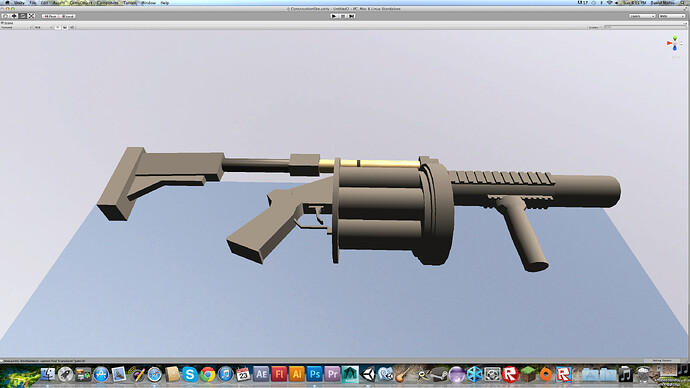Click the Step frame button
Viewport: 690px width, 388px height.
coord(352,16)
